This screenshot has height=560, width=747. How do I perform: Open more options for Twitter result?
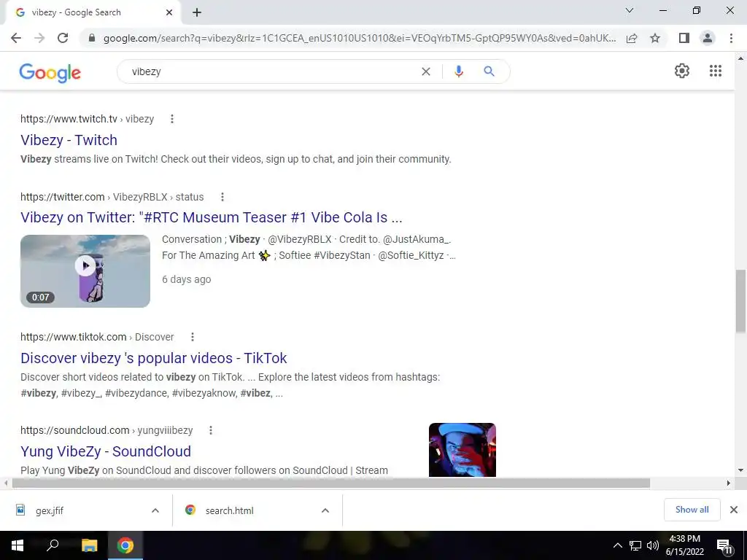pos(222,197)
